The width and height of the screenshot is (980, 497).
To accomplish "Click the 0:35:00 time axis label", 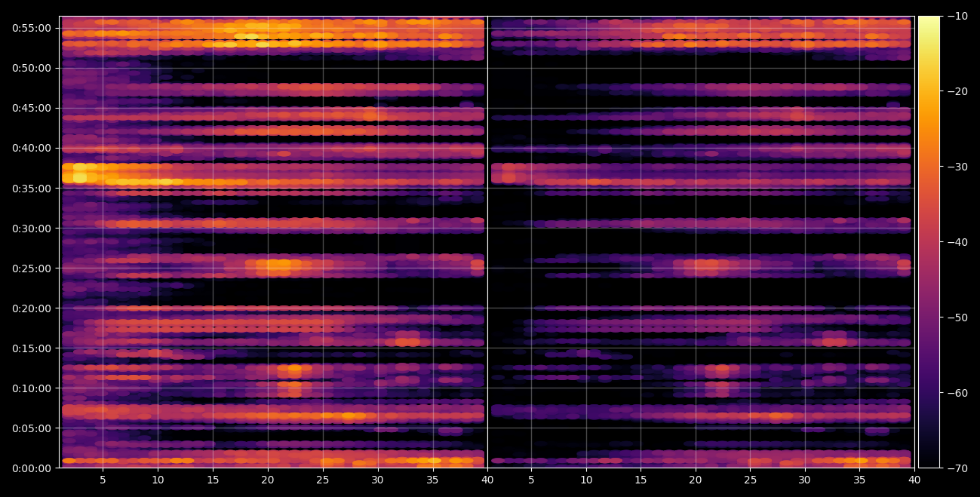I will pyautogui.click(x=32, y=189).
